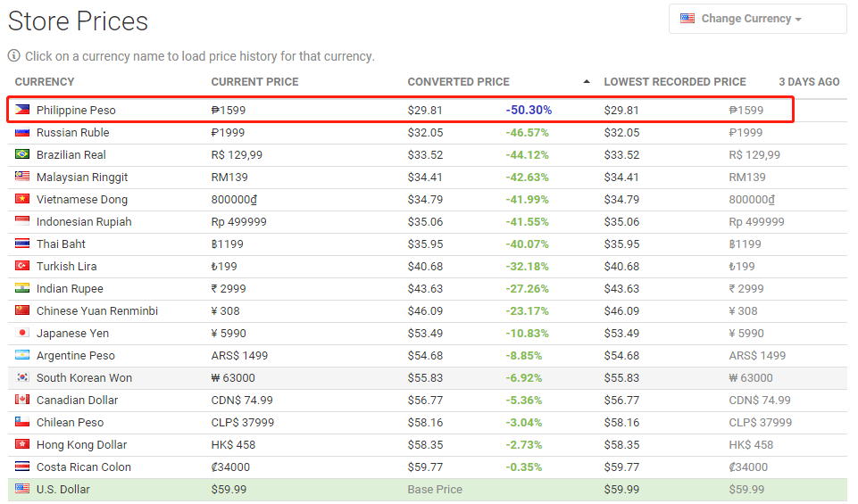Select the South Korean Won currency name

[84, 377]
